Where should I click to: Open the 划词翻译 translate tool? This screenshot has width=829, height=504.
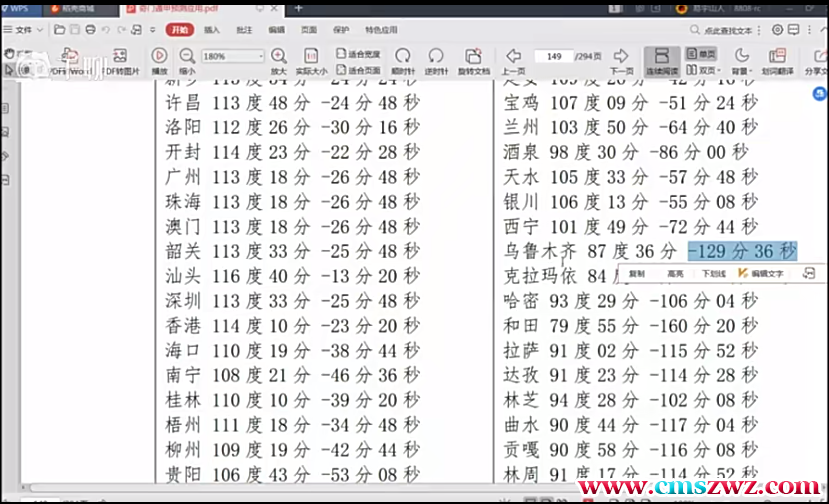click(x=776, y=57)
